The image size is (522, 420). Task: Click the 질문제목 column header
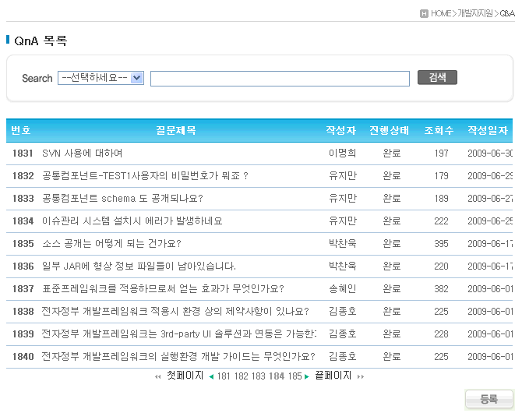pos(175,130)
